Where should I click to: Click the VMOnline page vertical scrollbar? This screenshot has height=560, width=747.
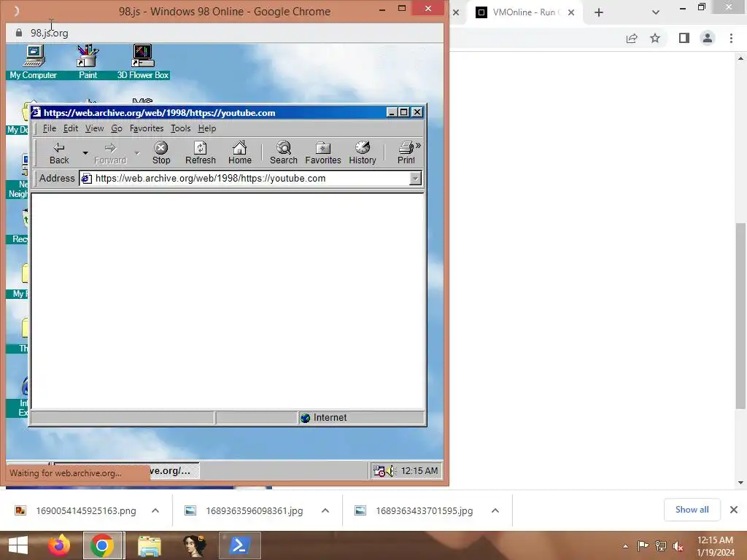click(x=740, y=316)
